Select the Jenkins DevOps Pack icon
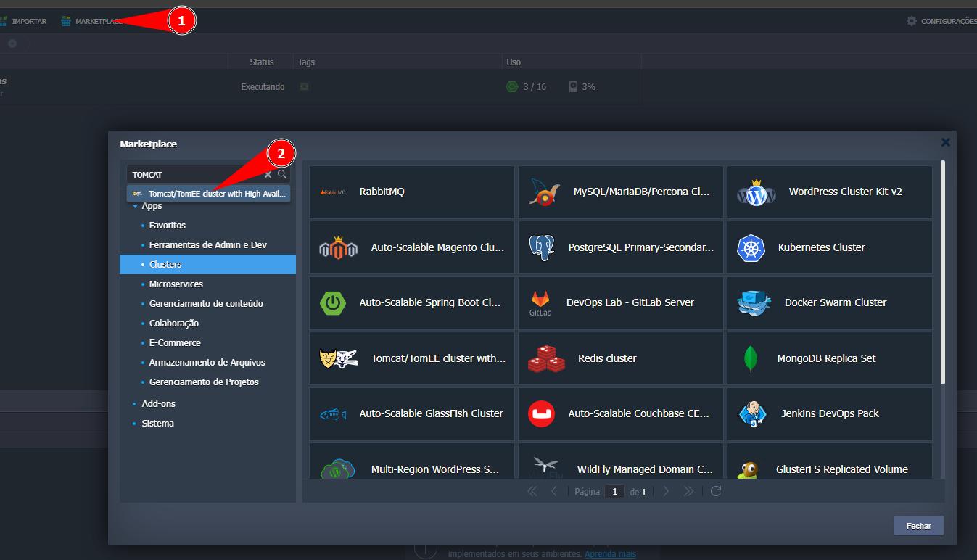977x560 pixels. (752, 414)
